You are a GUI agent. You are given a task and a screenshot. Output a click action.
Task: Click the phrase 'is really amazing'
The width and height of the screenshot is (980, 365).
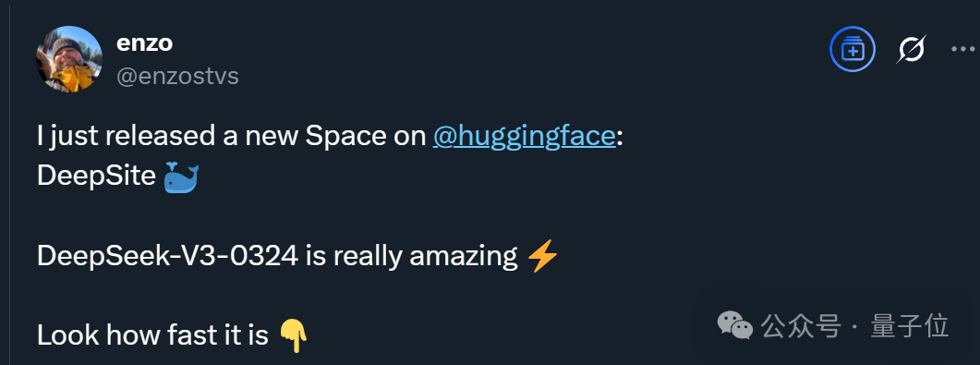(x=412, y=258)
